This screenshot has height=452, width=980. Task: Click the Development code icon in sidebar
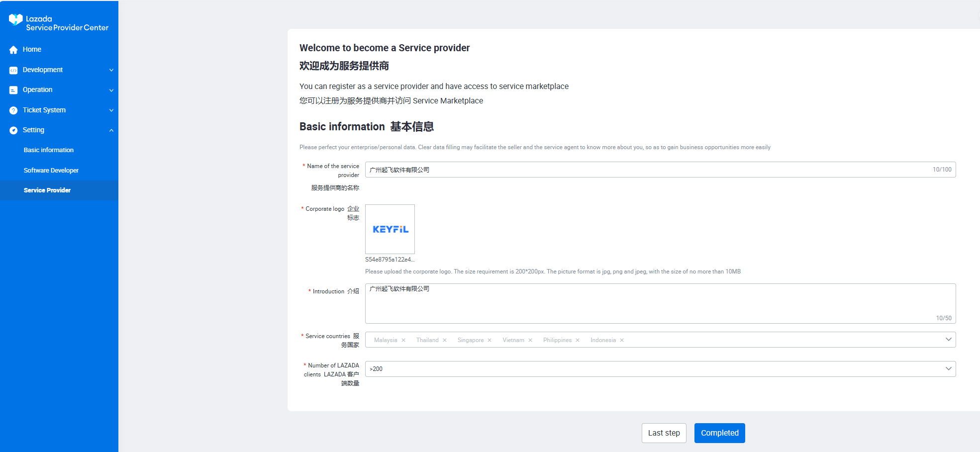pyautogui.click(x=13, y=70)
